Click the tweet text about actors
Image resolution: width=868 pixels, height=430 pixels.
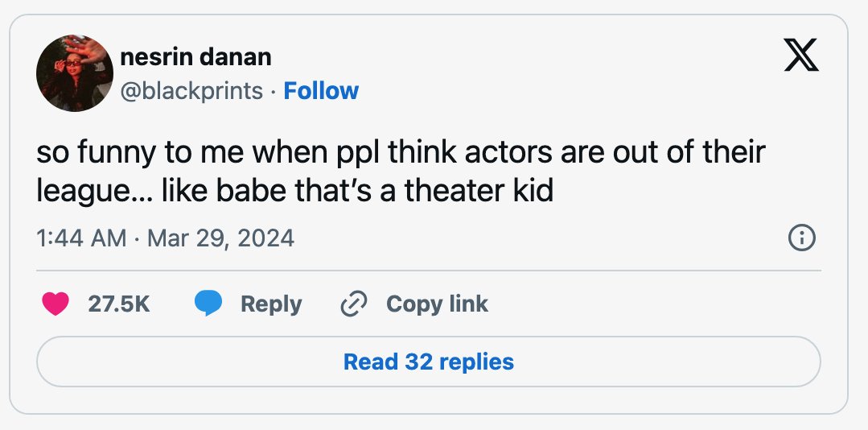[401, 172]
